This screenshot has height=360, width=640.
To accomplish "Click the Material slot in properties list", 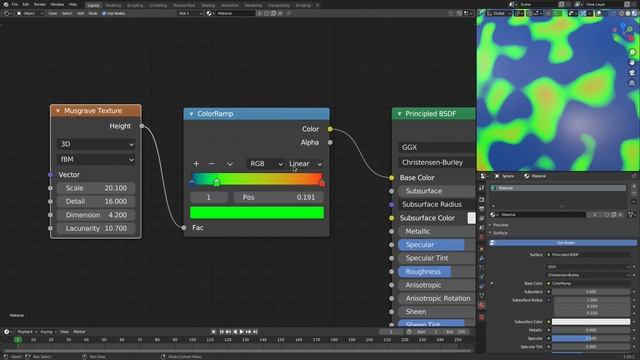I will click(x=558, y=188).
